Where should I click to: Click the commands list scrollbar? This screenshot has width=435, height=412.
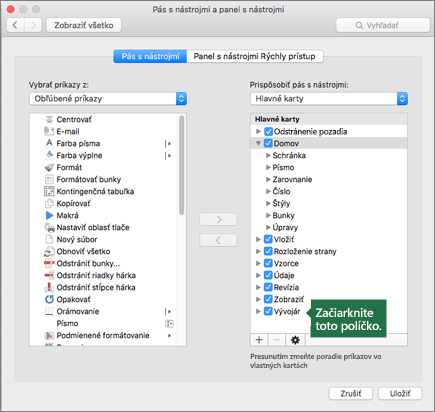click(182, 165)
